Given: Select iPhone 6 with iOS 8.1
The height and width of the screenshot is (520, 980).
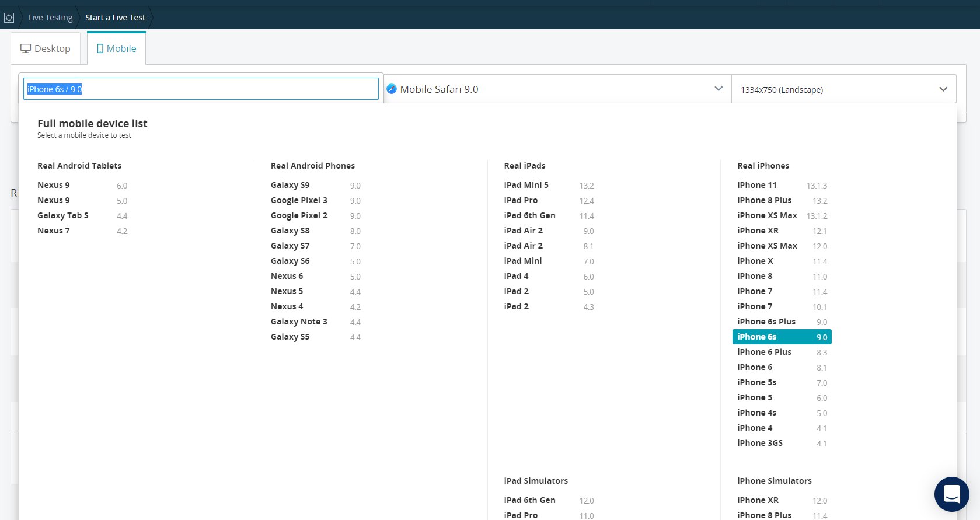Looking at the screenshot, I should [782, 367].
